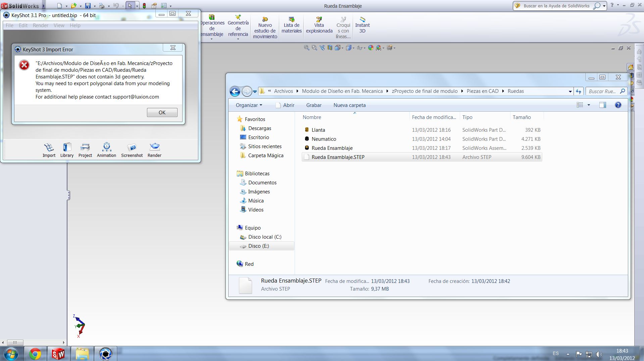The height and width of the screenshot is (361, 644).
Task: Click the Windows Start button
Action: click(x=11, y=354)
